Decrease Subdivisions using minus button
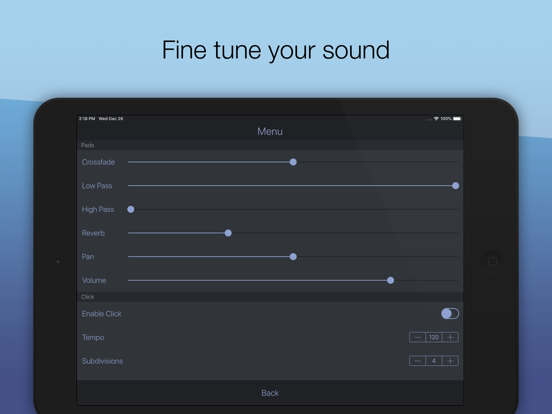The height and width of the screenshot is (414, 552). 417,361
